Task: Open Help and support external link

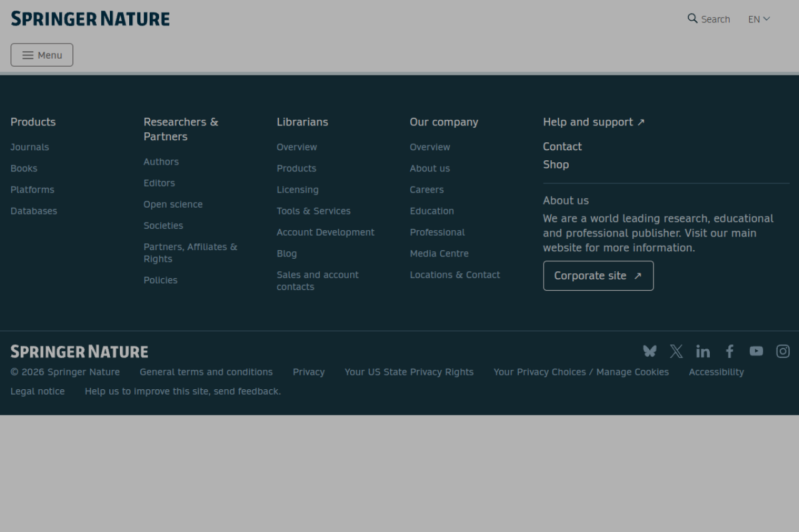Action: click(x=593, y=122)
